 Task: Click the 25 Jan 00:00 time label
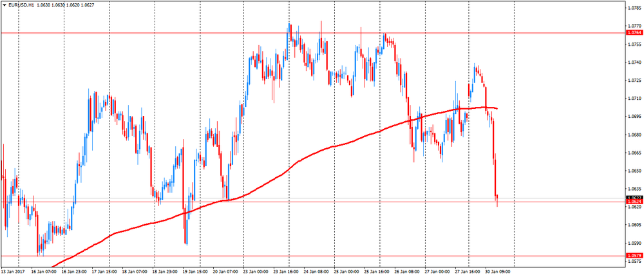[x=346, y=272]
